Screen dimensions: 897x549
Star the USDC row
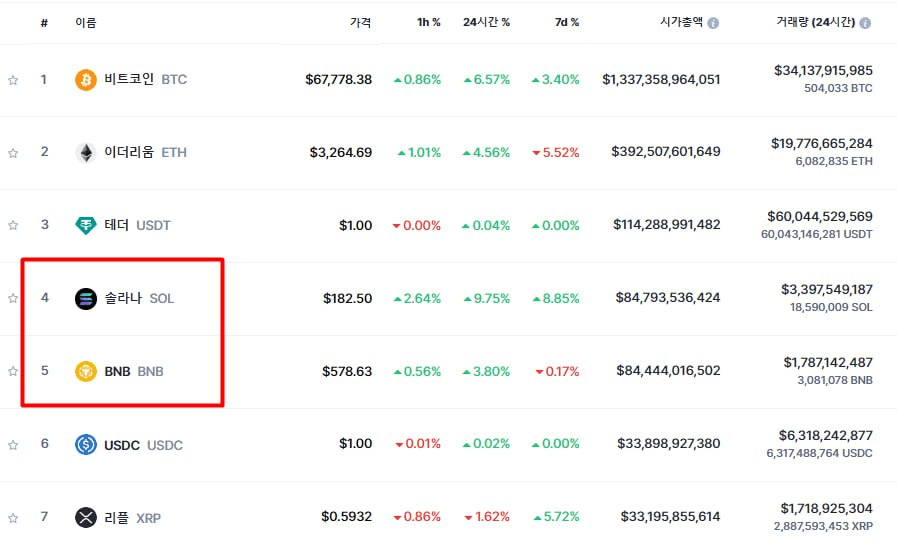click(x=13, y=444)
